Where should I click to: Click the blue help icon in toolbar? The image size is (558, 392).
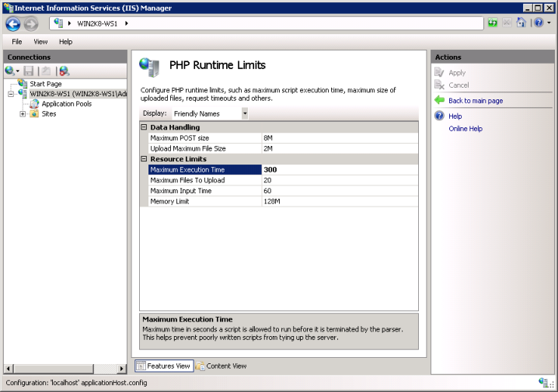pos(538,23)
